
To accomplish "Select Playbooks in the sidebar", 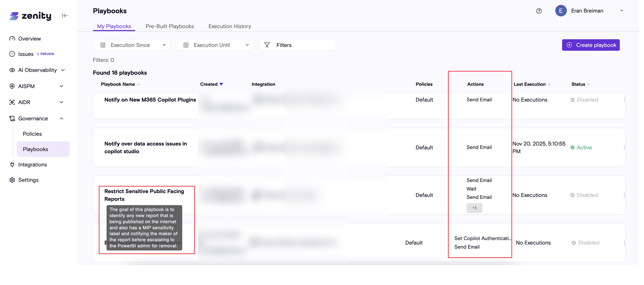I will (43, 149).
